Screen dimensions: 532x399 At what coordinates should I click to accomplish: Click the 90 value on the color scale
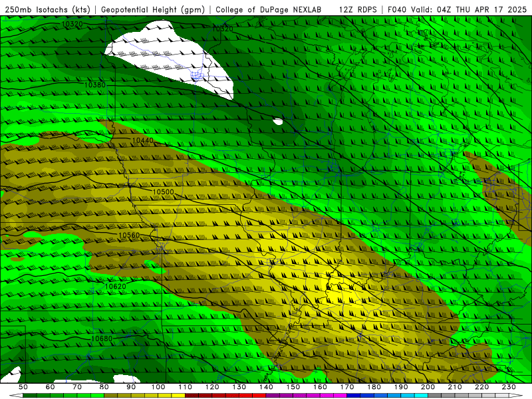pos(131,387)
